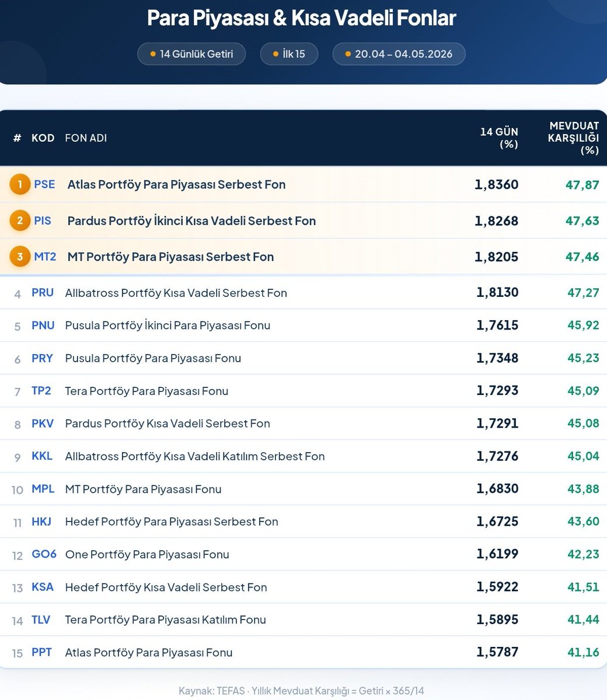This screenshot has width=607, height=700.
Task: Open the PRY fund code
Action: tap(43, 358)
